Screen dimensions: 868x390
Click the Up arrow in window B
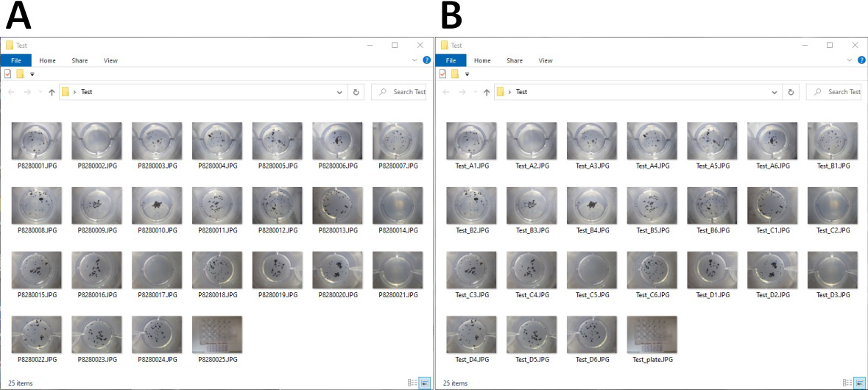(487, 93)
